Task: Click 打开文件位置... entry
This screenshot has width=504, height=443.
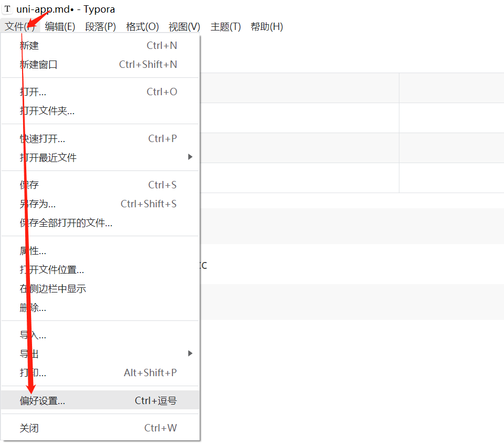Action: pos(100,269)
